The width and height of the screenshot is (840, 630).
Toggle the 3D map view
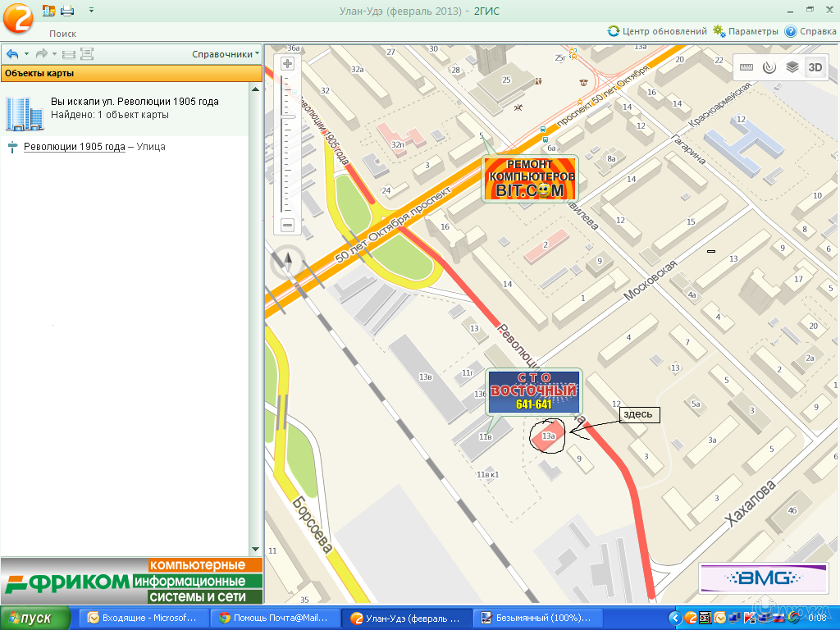pyautogui.click(x=815, y=67)
